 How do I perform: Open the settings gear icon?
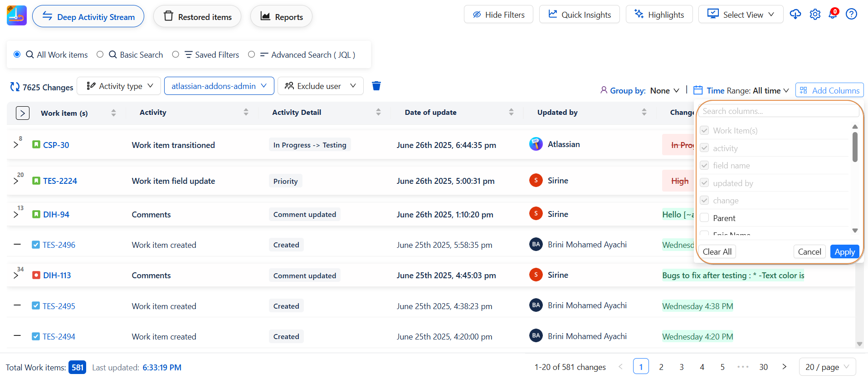point(815,15)
